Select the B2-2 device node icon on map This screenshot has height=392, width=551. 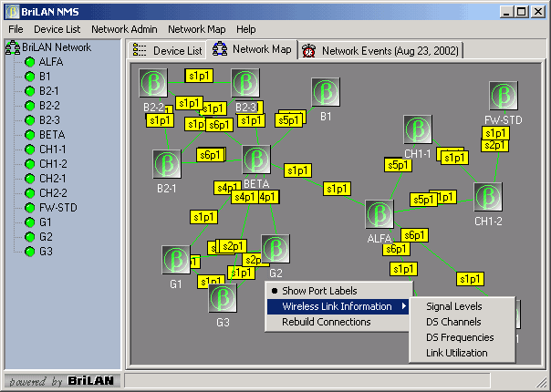153,83
